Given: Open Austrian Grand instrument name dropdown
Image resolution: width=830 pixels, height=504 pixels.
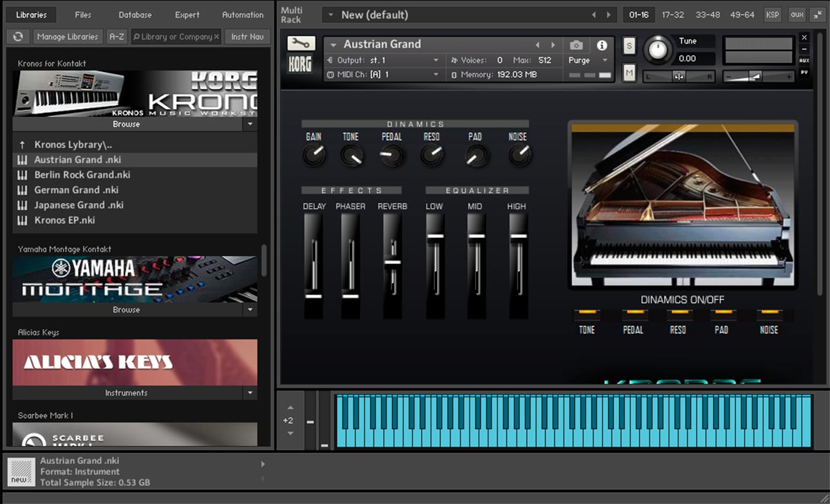Looking at the screenshot, I should point(333,44).
